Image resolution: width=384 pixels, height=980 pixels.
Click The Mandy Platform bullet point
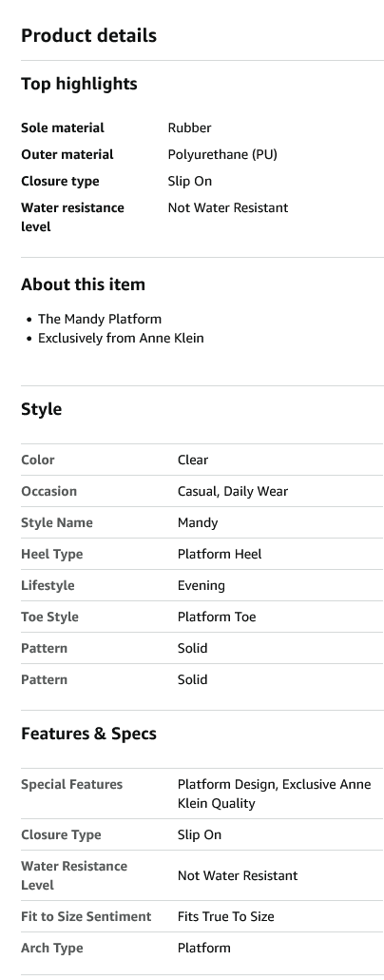(100, 319)
